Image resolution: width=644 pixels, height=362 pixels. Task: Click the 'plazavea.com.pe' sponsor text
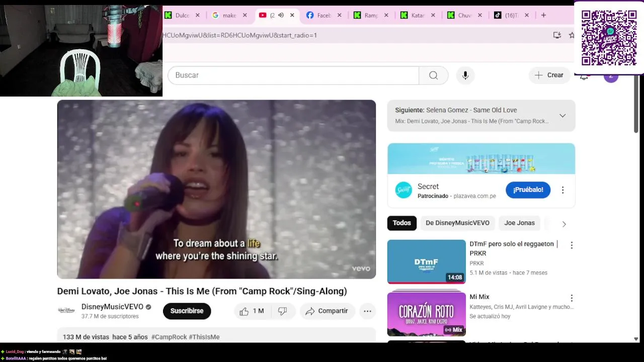click(x=474, y=196)
